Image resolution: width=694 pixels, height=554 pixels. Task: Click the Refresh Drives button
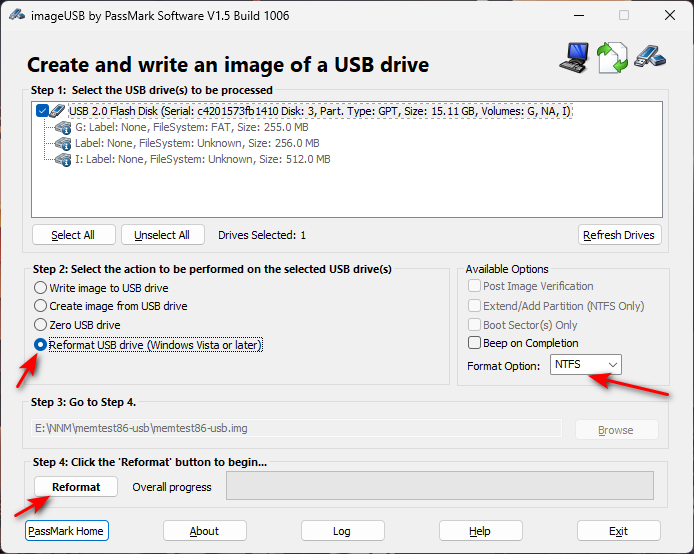coord(619,235)
